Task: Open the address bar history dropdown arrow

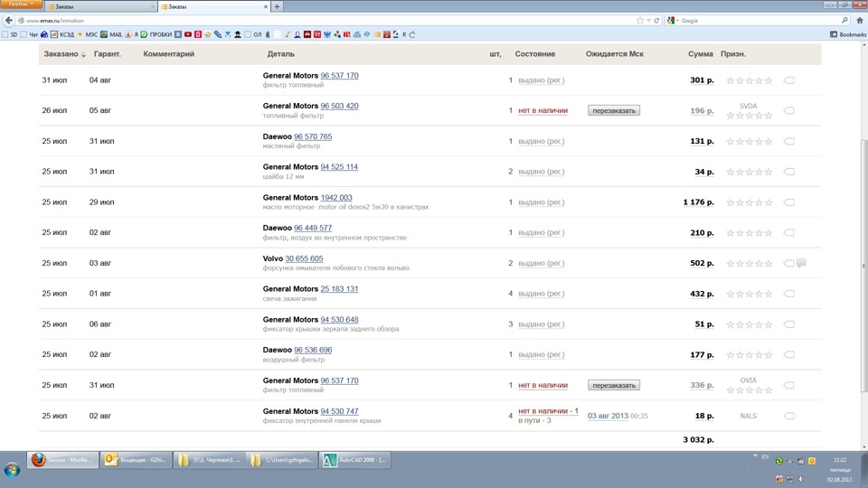Action: tap(649, 21)
